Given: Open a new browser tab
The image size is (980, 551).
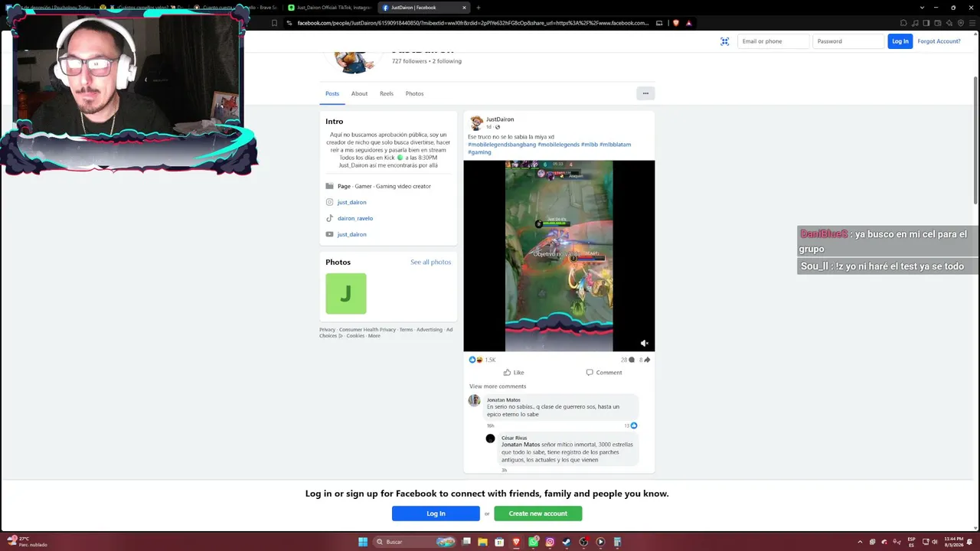Looking at the screenshot, I should tap(479, 8).
